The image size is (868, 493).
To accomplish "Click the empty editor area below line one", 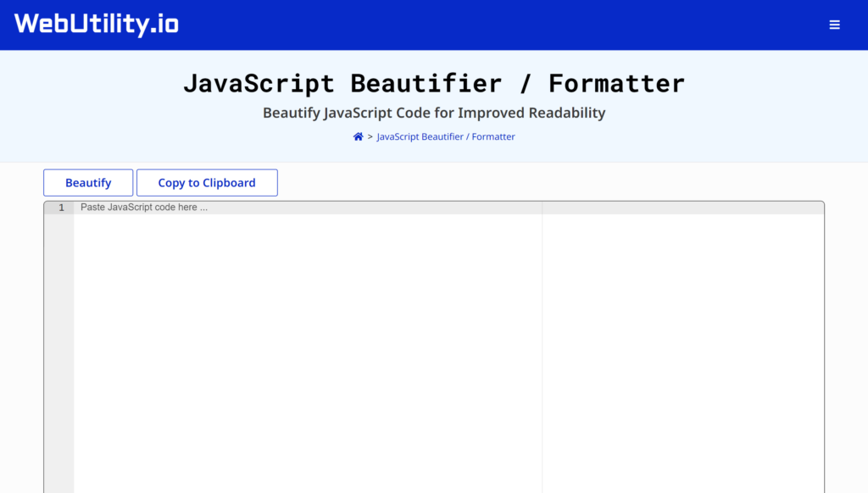I will (x=307, y=354).
